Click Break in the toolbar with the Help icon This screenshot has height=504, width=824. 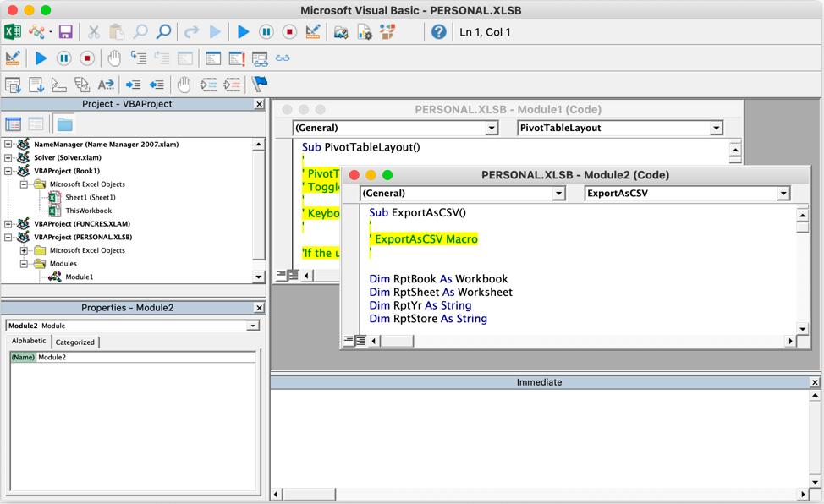[266, 32]
